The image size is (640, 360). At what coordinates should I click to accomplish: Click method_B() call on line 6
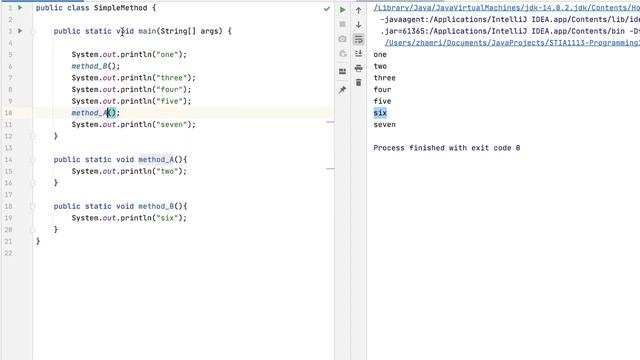pos(96,66)
